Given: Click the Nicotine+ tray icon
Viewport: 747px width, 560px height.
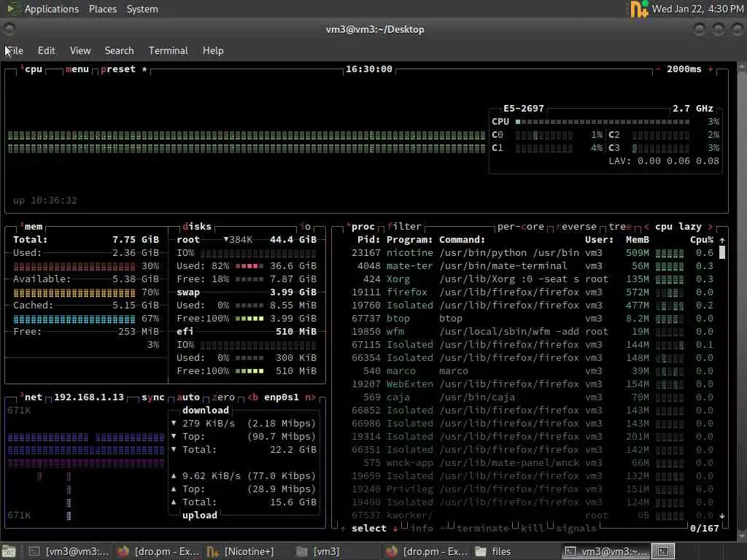Looking at the screenshot, I should [x=639, y=9].
